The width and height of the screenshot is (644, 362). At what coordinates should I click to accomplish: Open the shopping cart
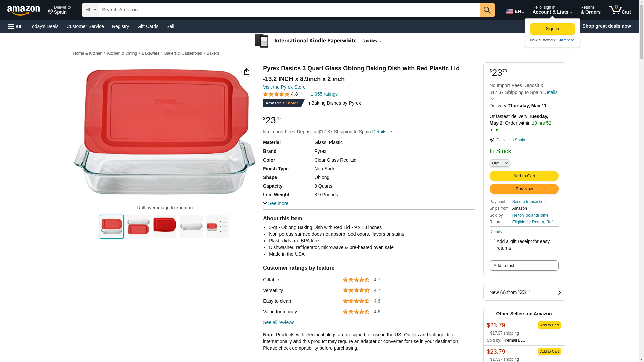coord(620,10)
